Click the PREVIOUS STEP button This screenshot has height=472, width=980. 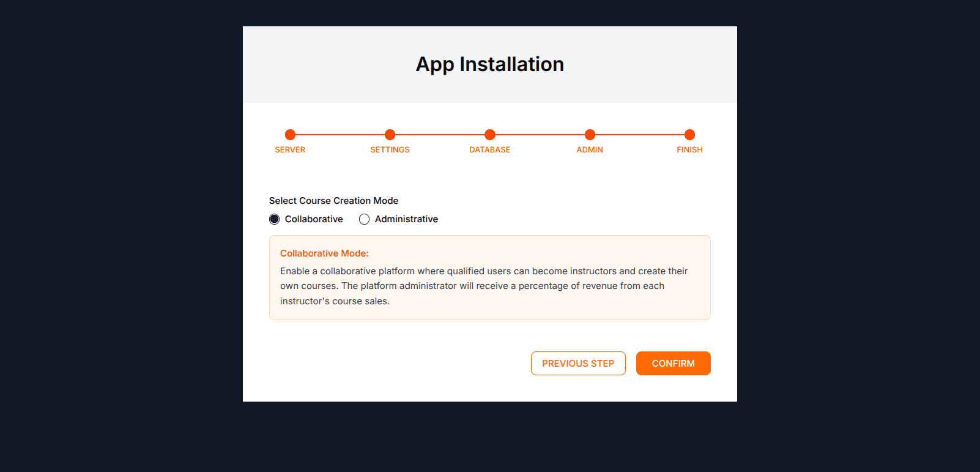pos(578,363)
